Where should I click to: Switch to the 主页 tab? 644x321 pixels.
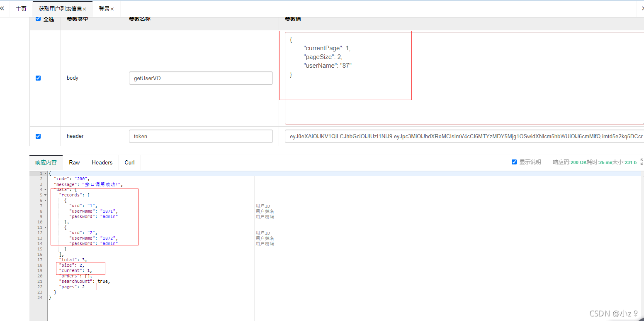point(21,9)
